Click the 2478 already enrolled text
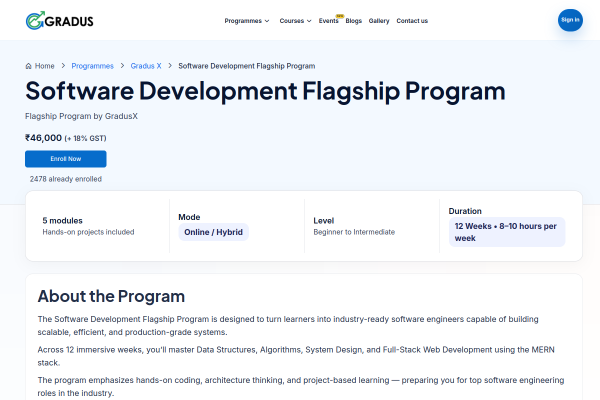The width and height of the screenshot is (600, 400). 65,179
